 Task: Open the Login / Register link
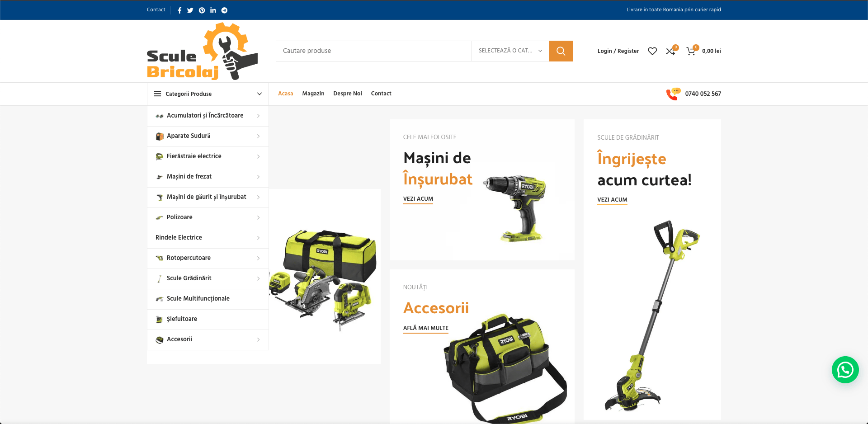point(618,51)
